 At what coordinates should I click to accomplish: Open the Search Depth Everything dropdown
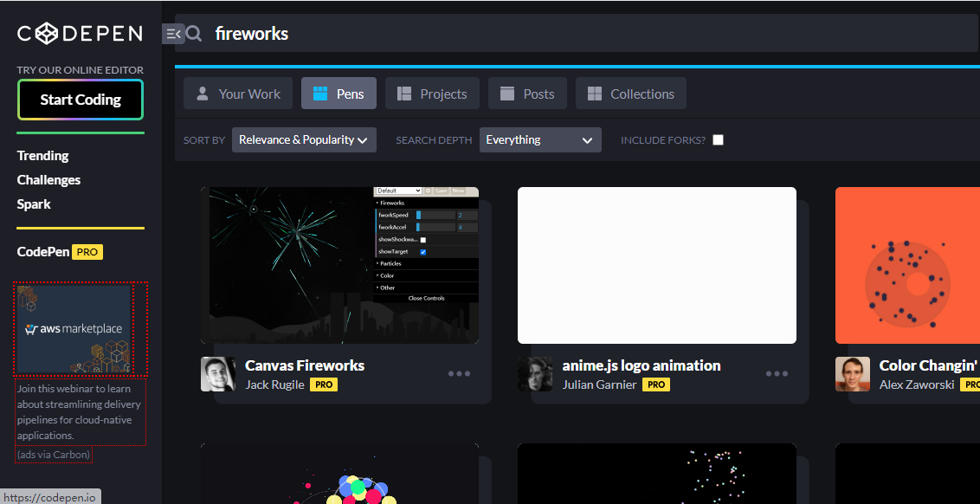click(540, 140)
